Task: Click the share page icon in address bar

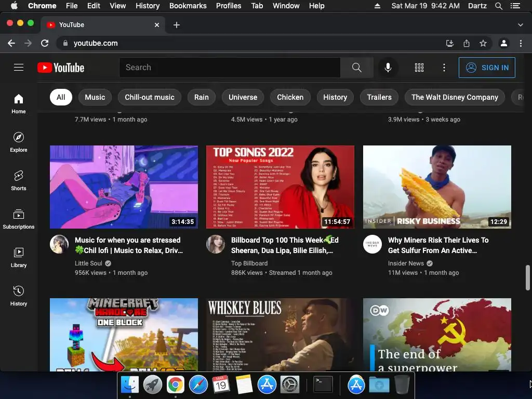Action: click(x=467, y=43)
